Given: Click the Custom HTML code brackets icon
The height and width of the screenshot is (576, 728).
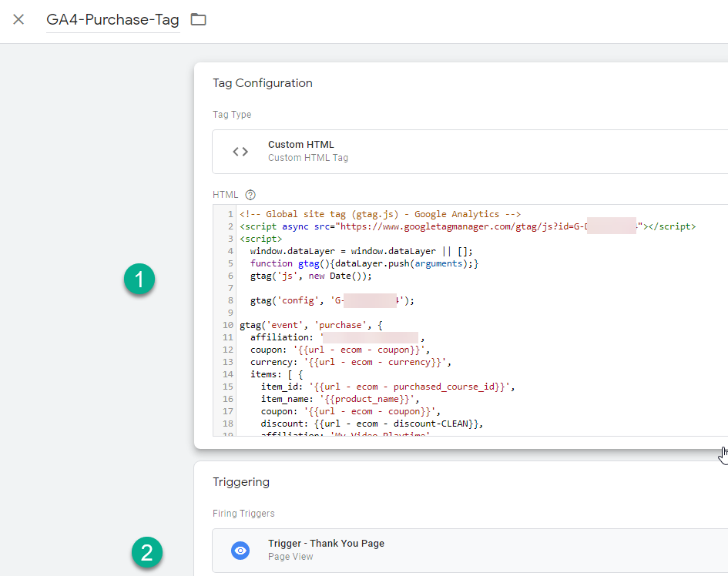Looking at the screenshot, I should 240,152.
